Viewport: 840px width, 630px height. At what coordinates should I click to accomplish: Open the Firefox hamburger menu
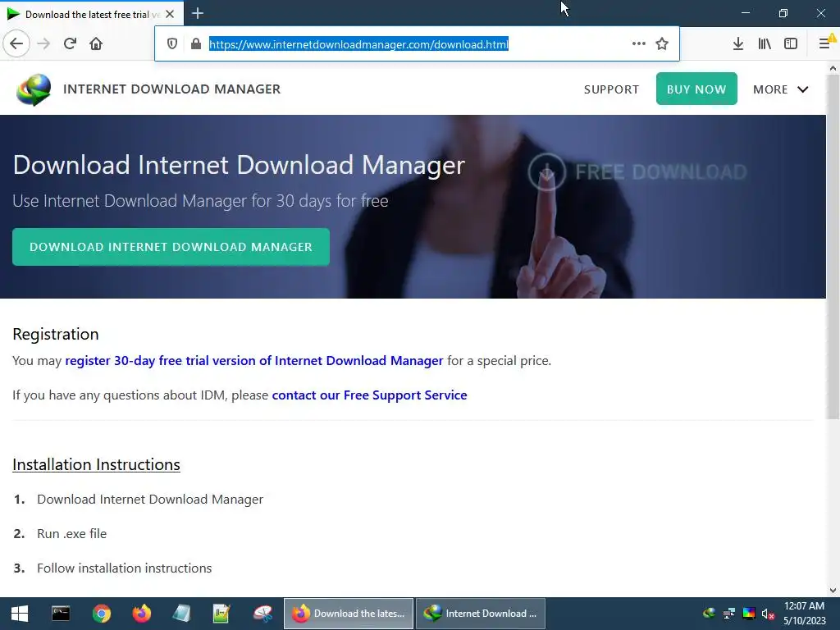[824, 43]
